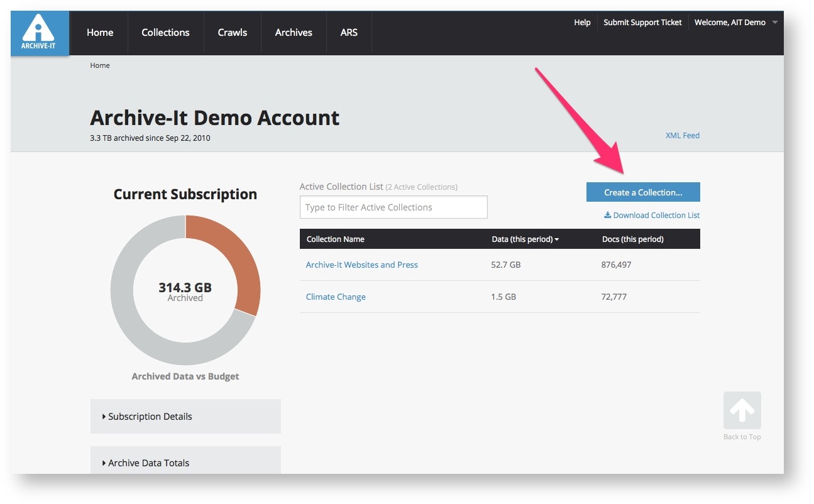Go to the Crawls menu
The image size is (814, 504).
click(233, 33)
